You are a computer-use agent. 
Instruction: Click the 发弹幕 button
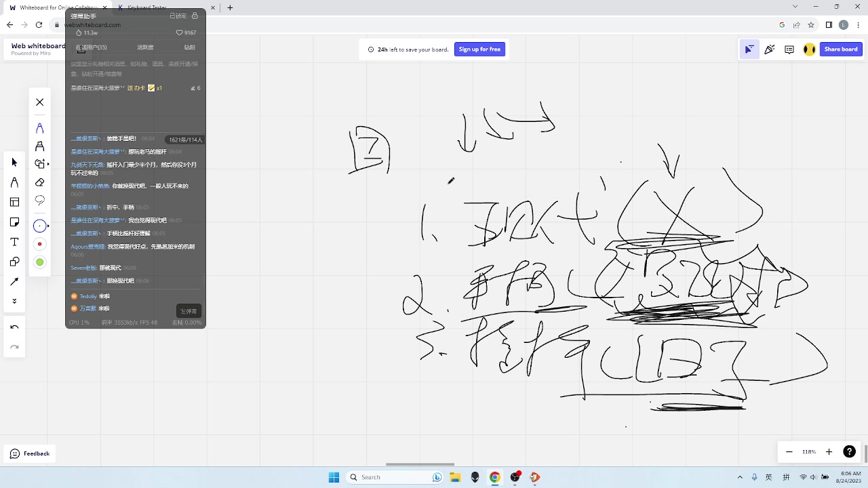point(189,311)
